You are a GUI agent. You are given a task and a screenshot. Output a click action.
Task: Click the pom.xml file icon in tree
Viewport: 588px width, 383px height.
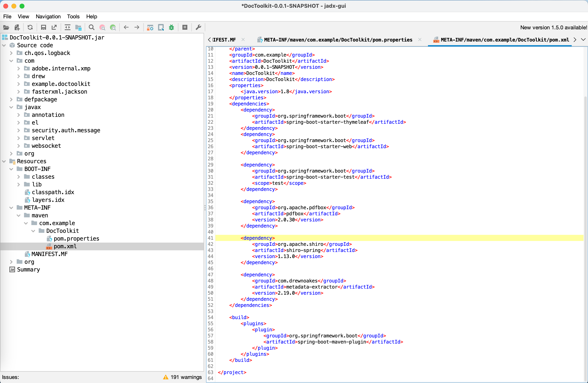tap(49, 246)
